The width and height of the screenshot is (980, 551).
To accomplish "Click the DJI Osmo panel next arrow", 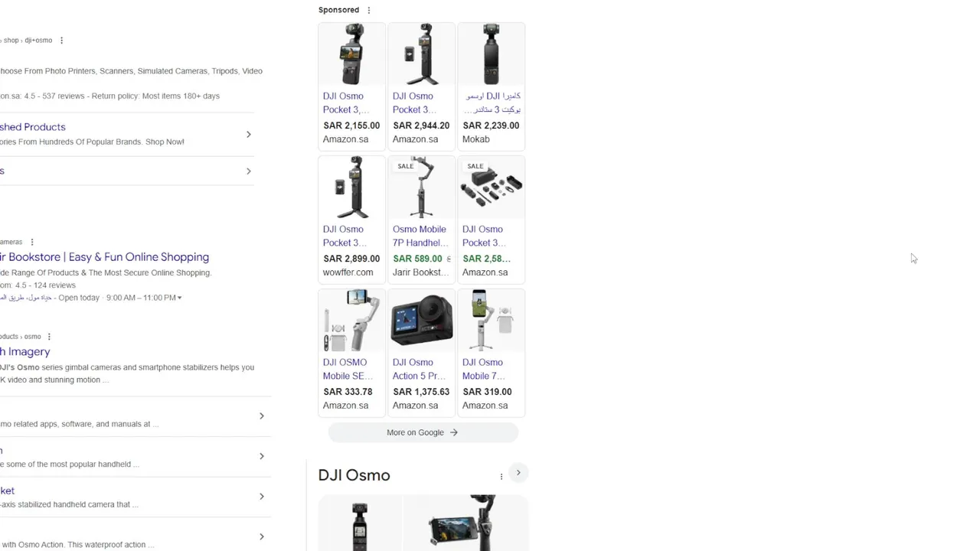I will [x=518, y=473].
